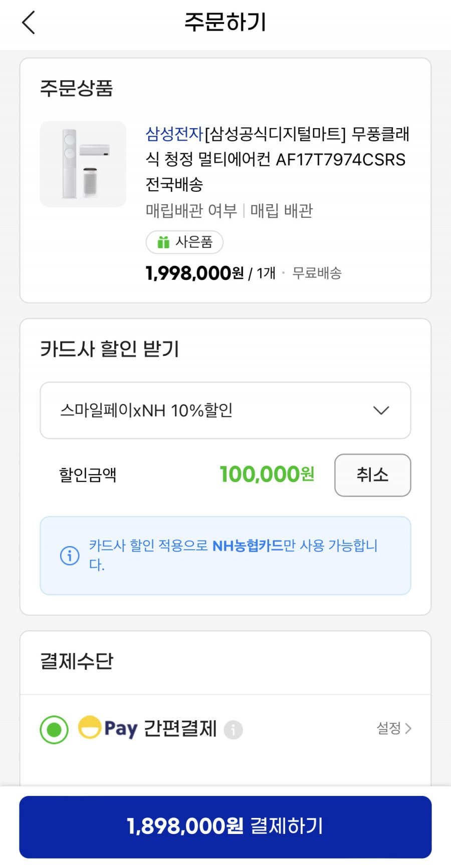Tap the 주문하기 page title

click(x=225, y=23)
